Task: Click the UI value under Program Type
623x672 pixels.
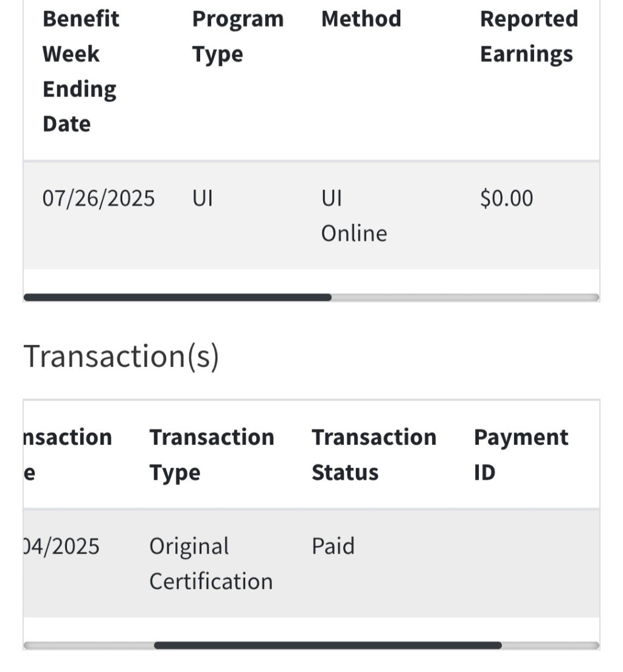Action: pyautogui.click(x=203, y=198)
